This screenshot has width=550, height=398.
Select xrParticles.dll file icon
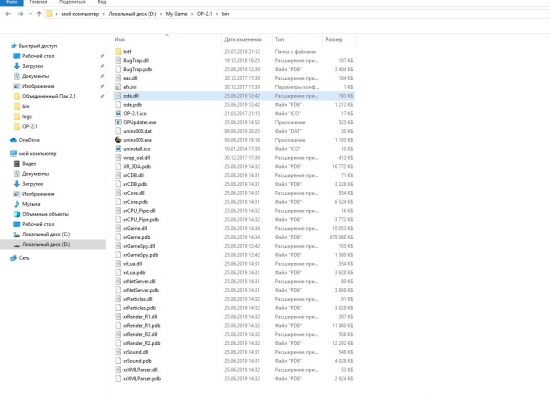[118, 299]
